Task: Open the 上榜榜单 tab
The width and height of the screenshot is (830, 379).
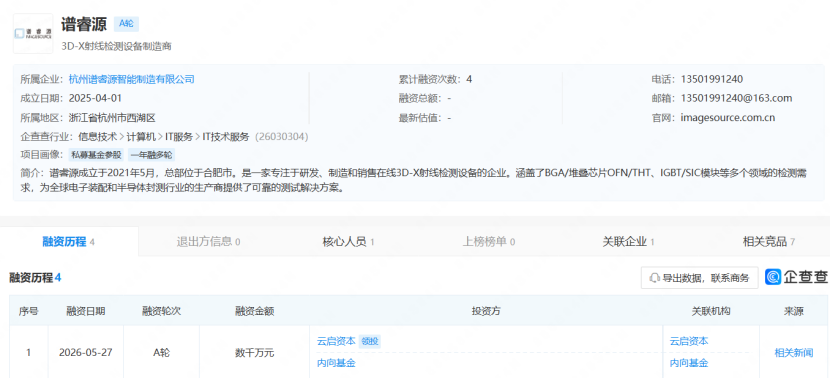Action: pyautogui.click(x=489, y=242)
